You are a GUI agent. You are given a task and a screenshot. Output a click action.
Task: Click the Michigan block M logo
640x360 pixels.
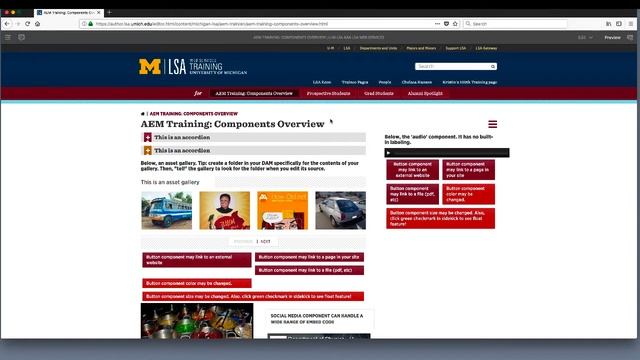(150, 67)
